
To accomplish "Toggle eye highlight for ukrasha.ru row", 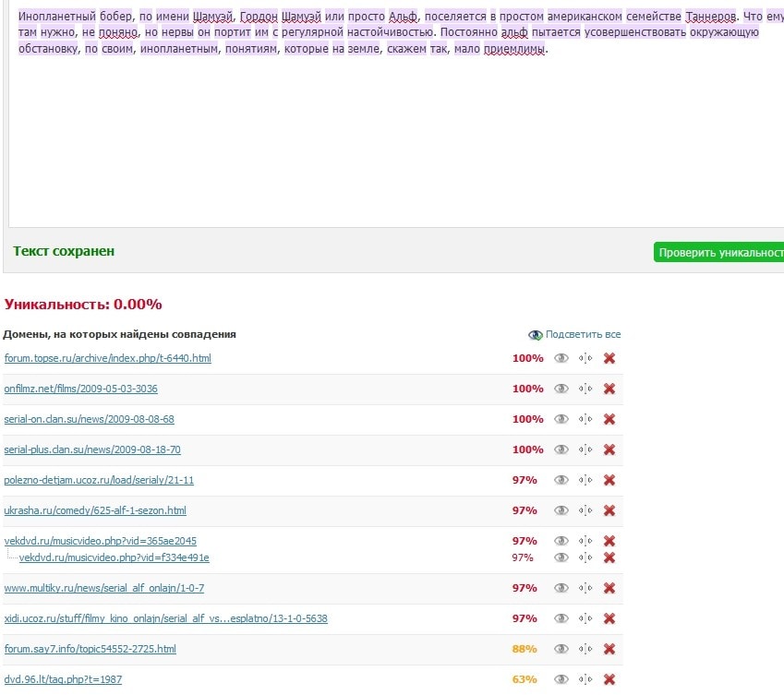I will pos(561,510).
